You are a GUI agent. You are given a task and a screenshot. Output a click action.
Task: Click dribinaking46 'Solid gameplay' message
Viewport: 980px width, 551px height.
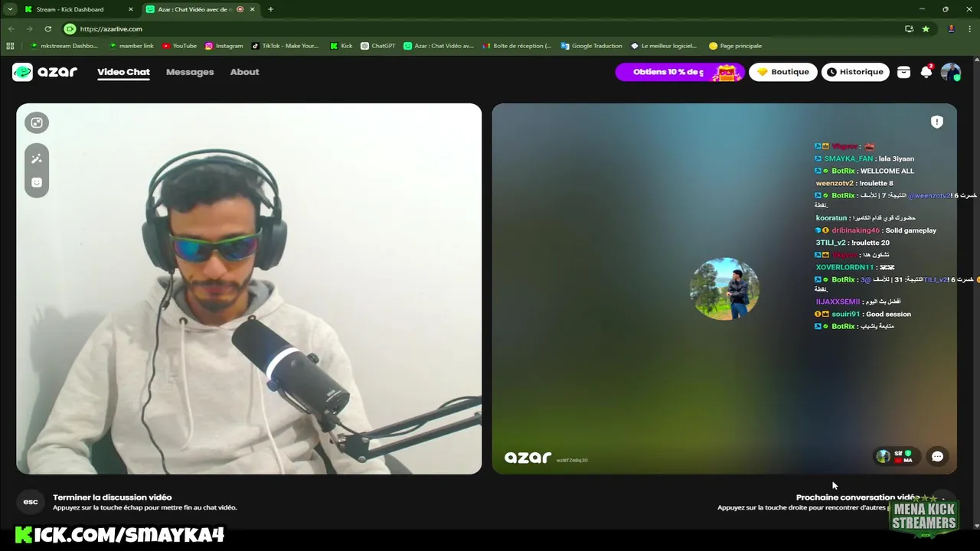pos(876,230)
